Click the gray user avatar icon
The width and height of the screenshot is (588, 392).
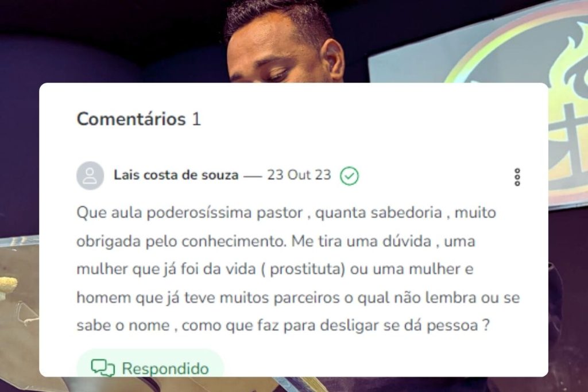tap(90, 176)
